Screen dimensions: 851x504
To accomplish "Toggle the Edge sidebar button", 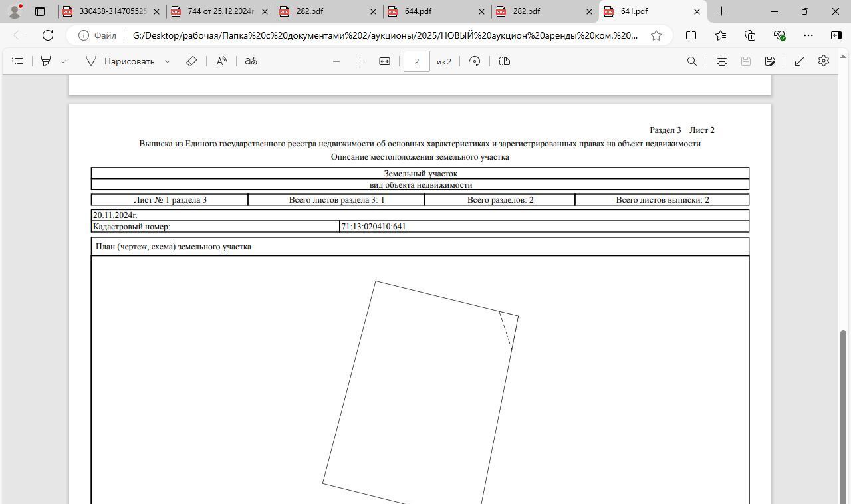I will click(836, 35).
